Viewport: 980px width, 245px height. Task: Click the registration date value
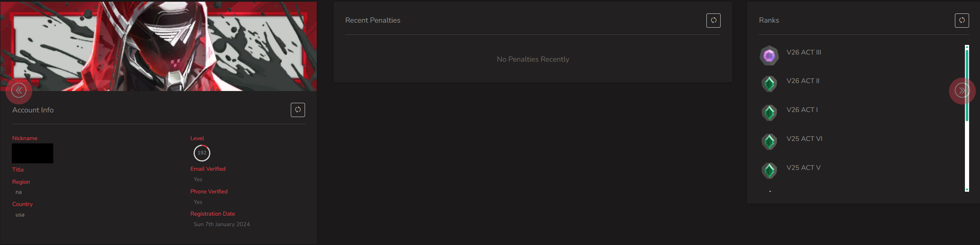coord(222,224)
